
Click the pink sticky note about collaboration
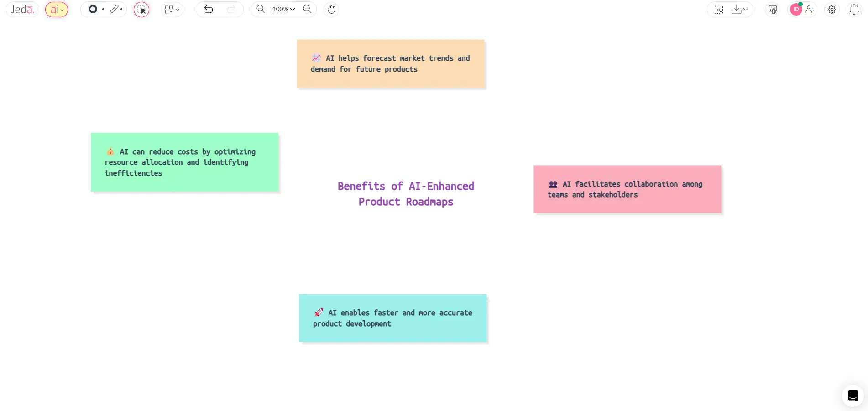(x=627, y=189)
